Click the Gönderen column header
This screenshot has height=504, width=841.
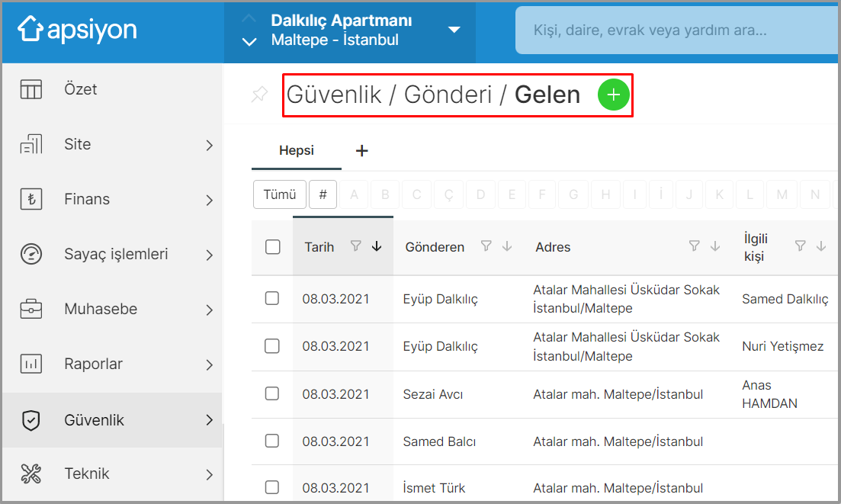pyautogui.click(x=435, y=247)
